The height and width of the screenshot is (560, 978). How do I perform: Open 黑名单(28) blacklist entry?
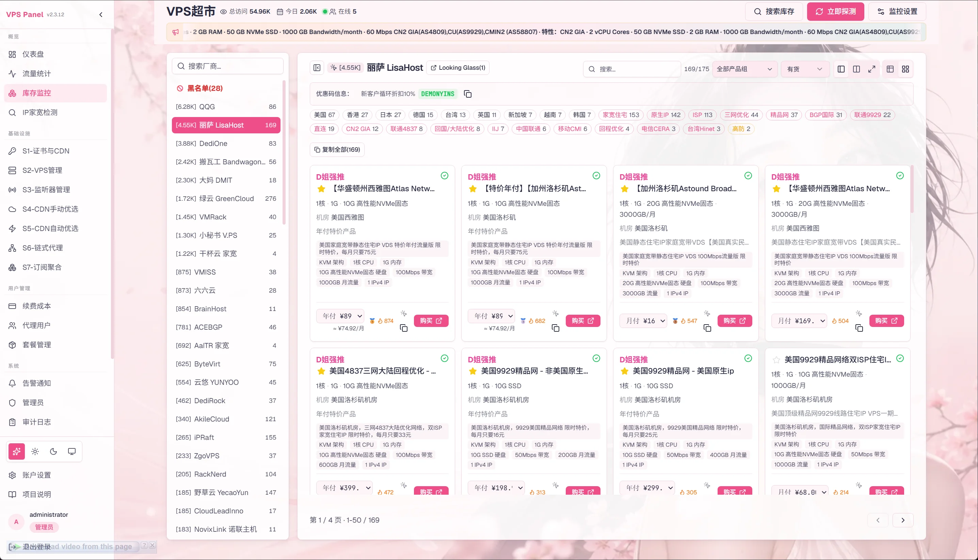[226, 88]
